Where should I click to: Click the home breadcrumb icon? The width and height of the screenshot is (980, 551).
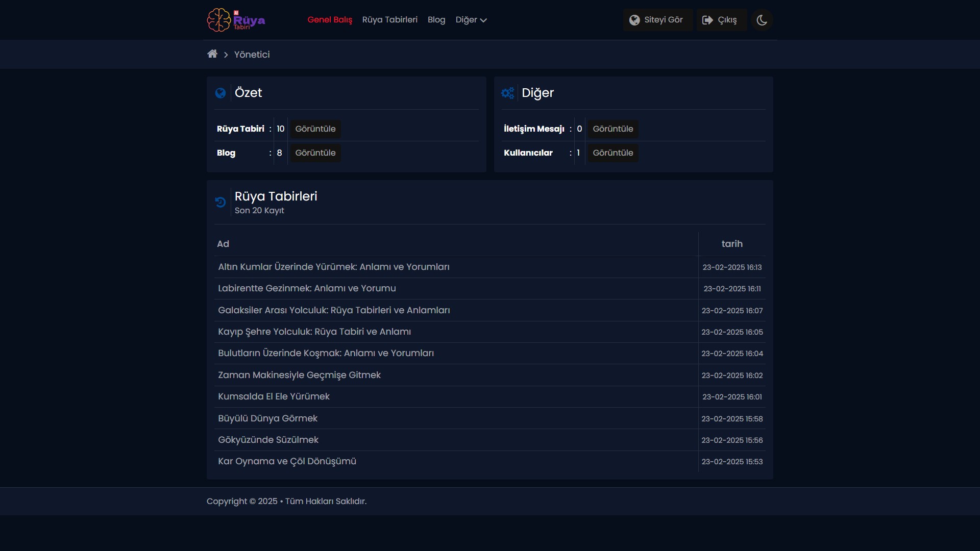click(x=212, y=54)
